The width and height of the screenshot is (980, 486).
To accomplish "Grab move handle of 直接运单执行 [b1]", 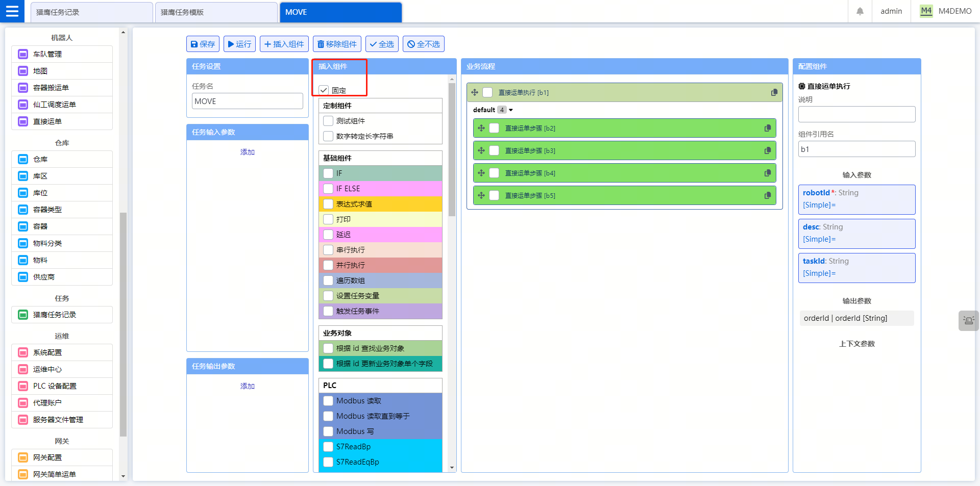I will point(475,92).
